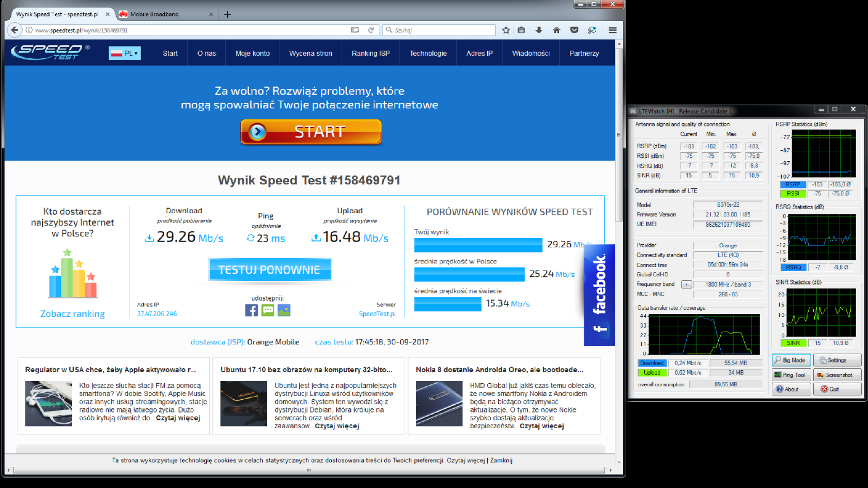The height and width of the screenshot is (488, 868).
Task: Open Wycena stron in the navigation
Action: pos(311,53)
